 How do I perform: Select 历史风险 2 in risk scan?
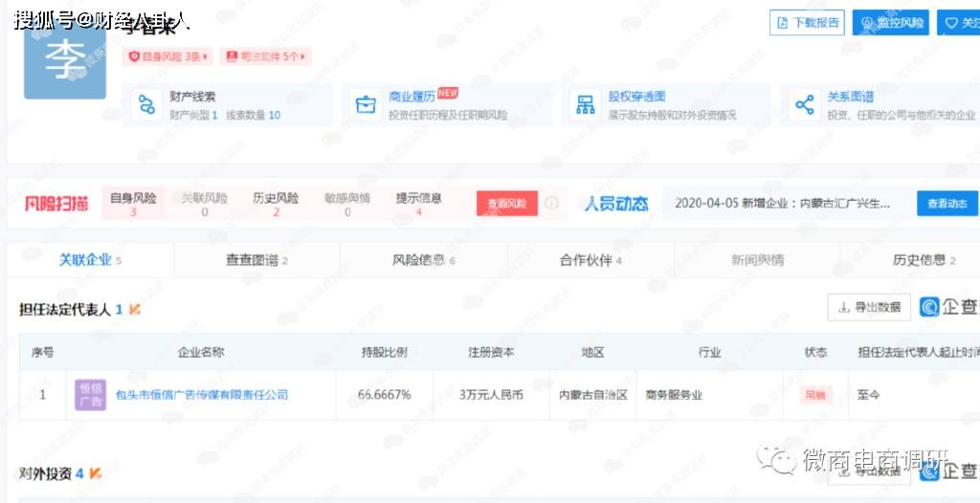coord(276,205)
